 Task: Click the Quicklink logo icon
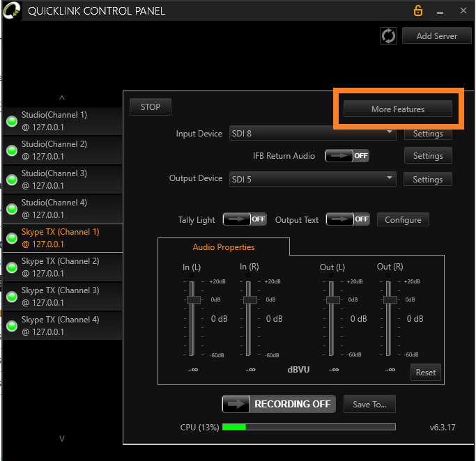[x=12, y=10]
